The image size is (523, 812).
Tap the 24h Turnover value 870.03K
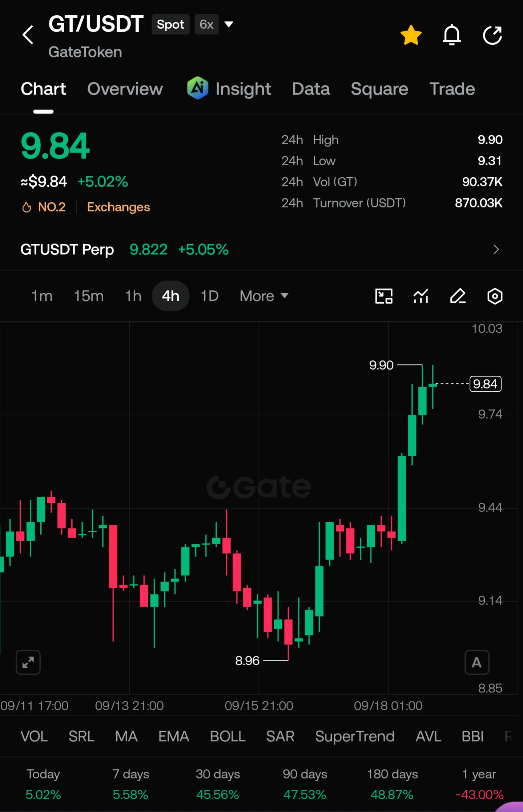[x=479, y=203]
